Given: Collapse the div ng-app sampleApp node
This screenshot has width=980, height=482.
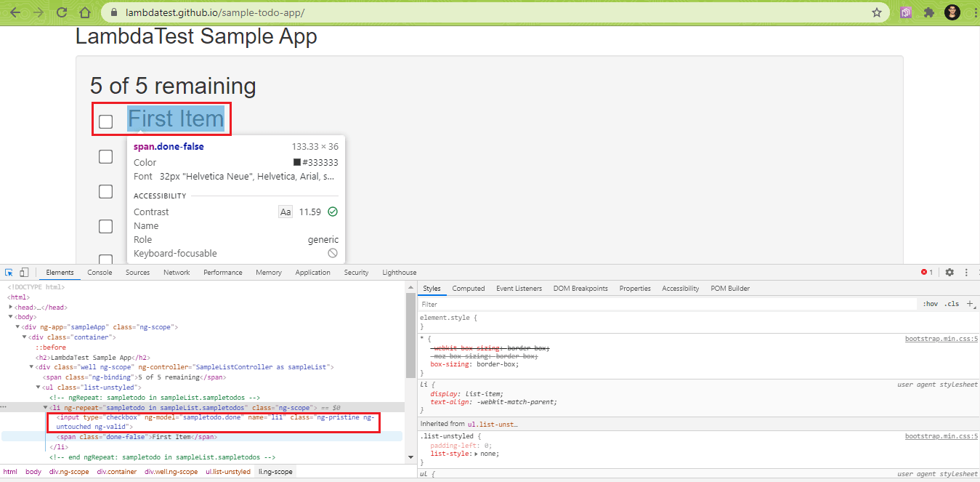Looking at the screenshot, I should pyautogui.click(x=17, y=327).
